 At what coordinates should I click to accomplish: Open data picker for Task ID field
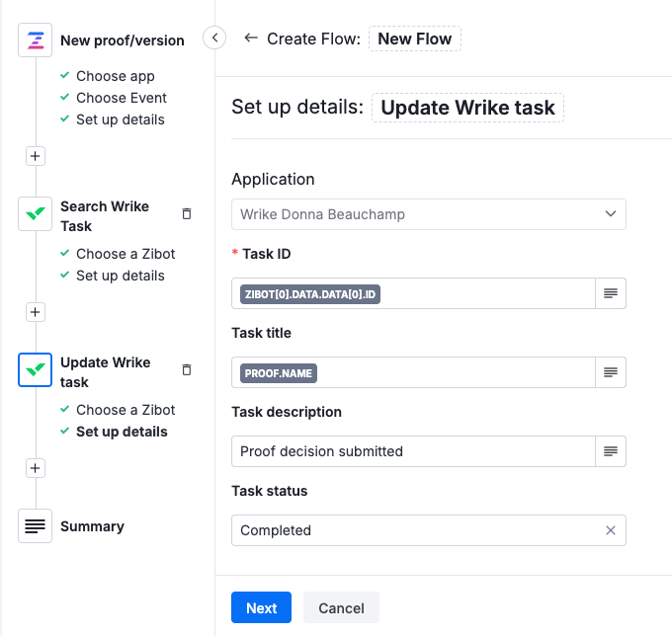(611, 293)
